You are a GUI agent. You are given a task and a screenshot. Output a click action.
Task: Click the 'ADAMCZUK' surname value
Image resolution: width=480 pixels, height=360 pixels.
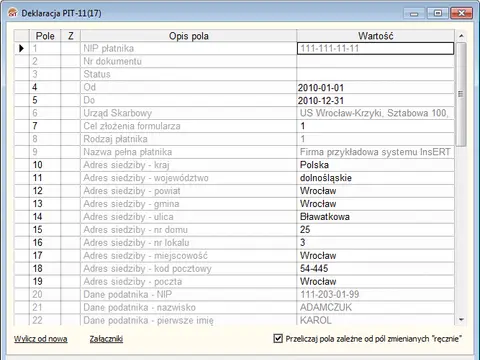(375, 307)
